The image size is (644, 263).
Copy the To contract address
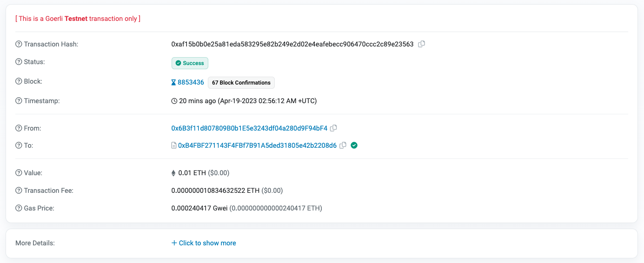point(343,145)
